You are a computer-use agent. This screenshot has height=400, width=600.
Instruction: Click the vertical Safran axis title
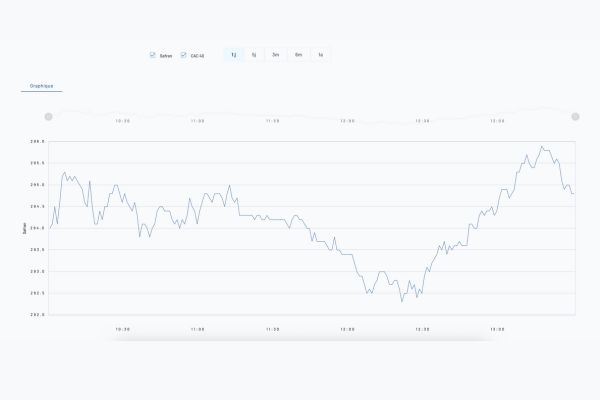24,228
